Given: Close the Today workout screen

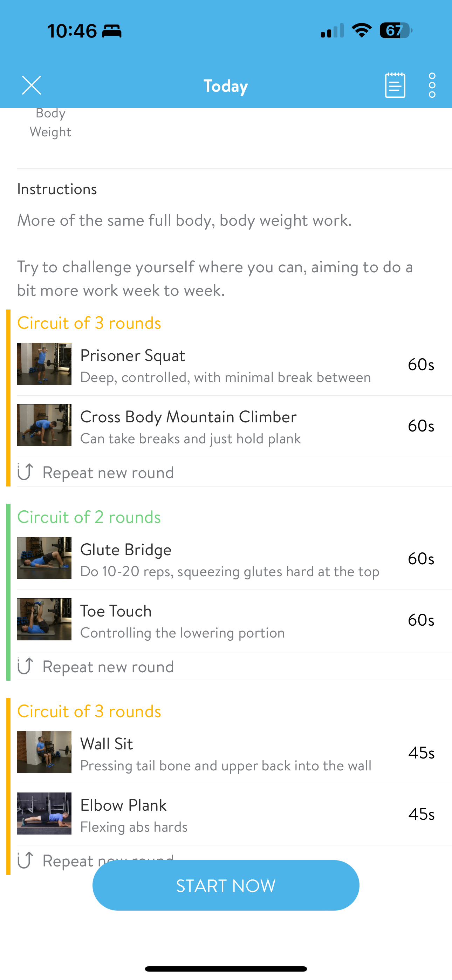Looking at the screenshot, I should [32, 85].
